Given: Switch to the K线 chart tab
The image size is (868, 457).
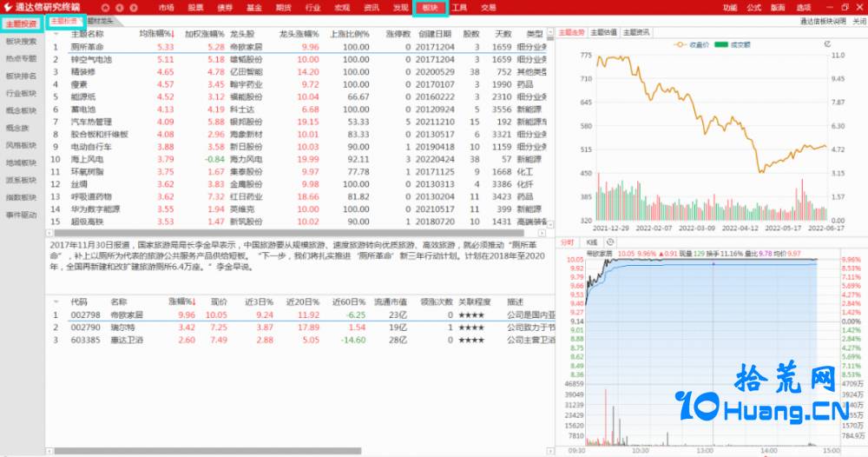Looking at the screenshot, I should 592,242.
